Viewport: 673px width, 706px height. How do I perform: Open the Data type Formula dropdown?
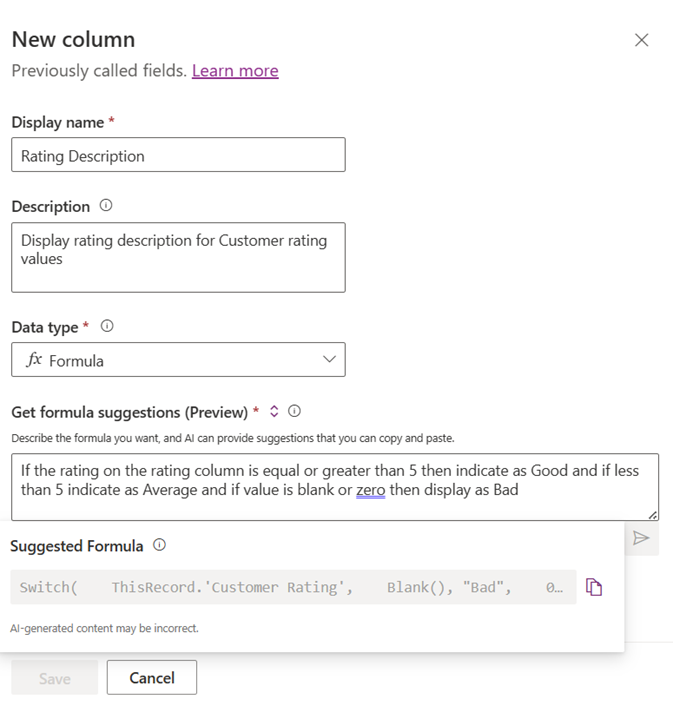[178, 360]
